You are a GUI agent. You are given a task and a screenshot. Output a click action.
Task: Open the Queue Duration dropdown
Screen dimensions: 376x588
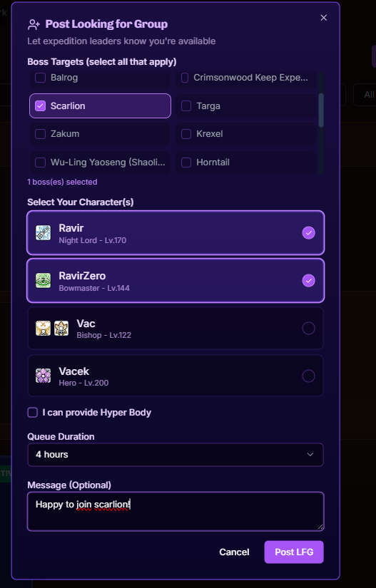coord(176,455)
